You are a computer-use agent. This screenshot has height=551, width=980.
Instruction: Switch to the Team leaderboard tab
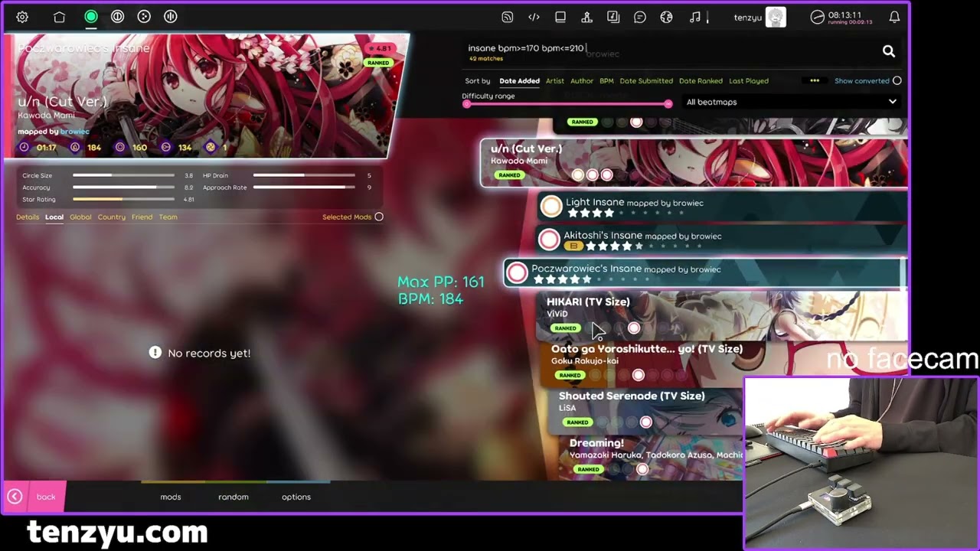pos(168,217)
